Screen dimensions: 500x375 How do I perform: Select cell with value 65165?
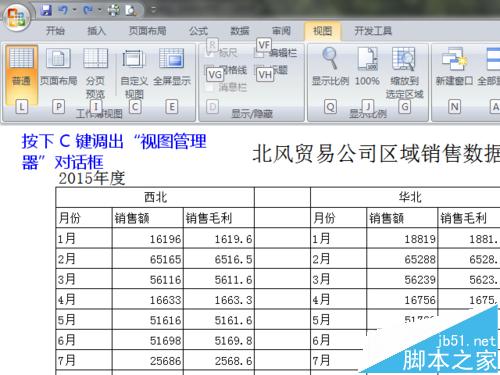click(x=148, y=259)
